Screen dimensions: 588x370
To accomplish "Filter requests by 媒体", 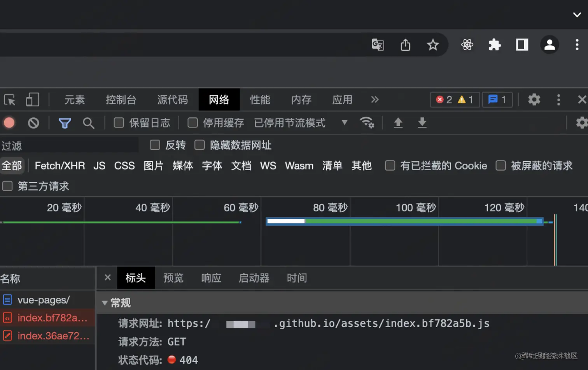I will 183,166.
